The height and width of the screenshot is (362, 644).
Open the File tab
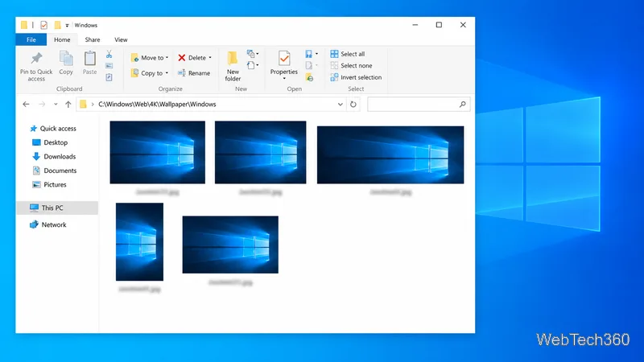pyautogui.click(x=31, y=39)
